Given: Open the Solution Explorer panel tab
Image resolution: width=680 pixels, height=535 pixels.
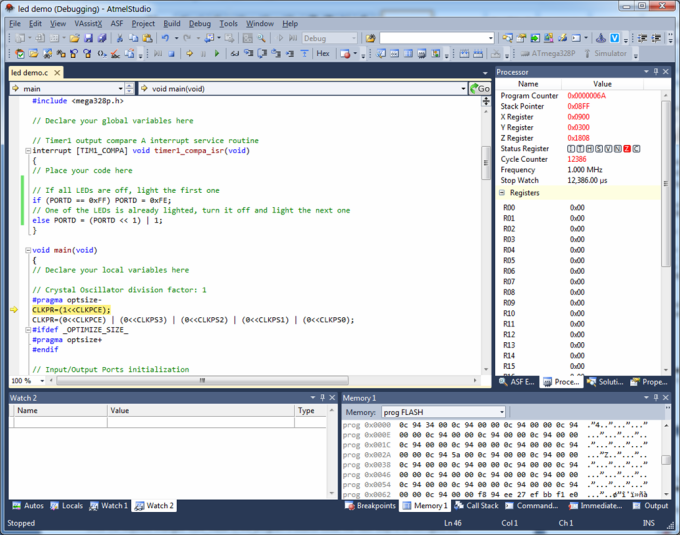Looking at the screenshot, I should coord(605,382).
